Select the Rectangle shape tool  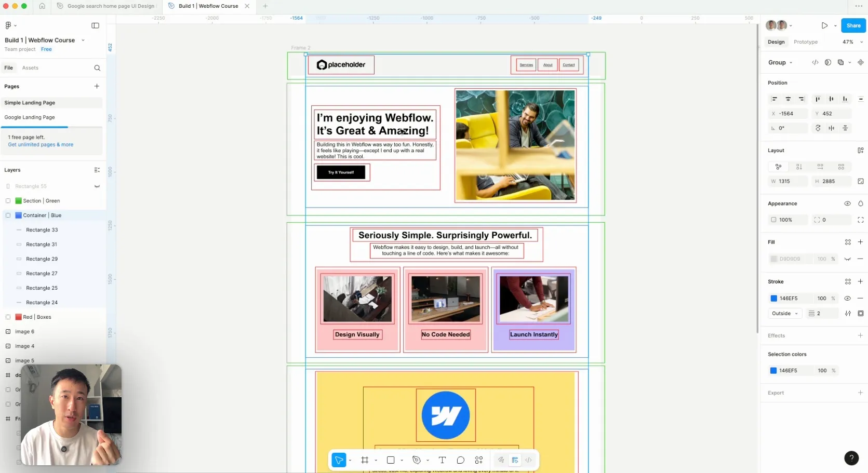(x=391, y=460)
